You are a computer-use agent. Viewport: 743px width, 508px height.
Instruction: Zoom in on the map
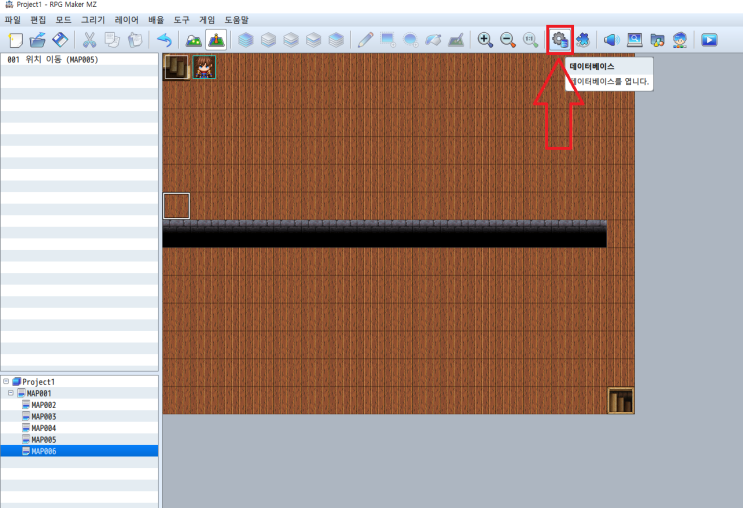point(485,40)
